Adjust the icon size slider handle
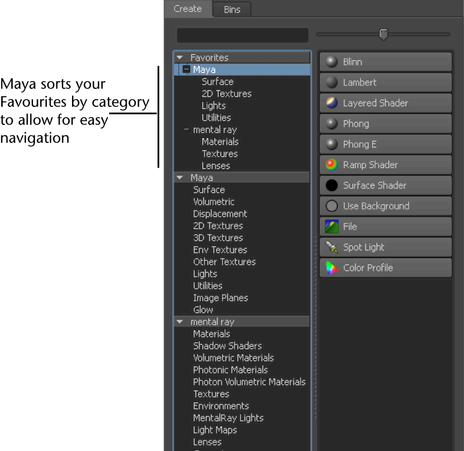The image size is (464, 451). tap(384, 34)
